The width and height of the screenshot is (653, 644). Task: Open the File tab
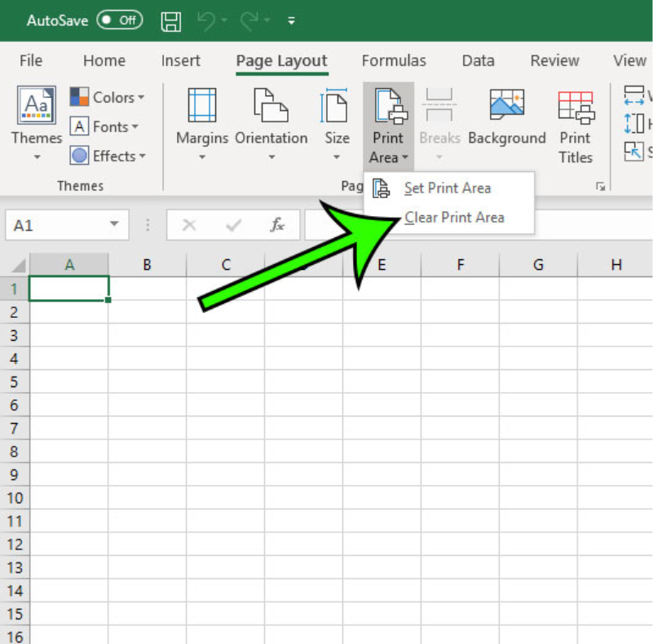point(31,61)
